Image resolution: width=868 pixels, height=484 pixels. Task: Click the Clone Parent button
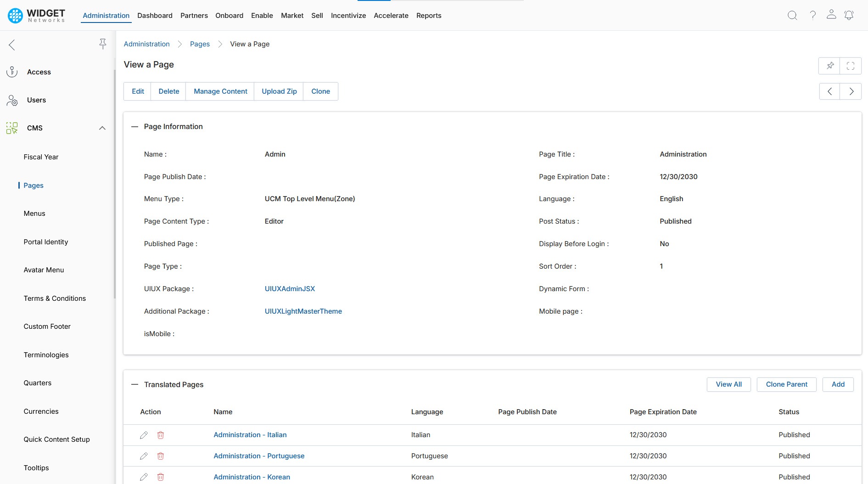tap(786, 384)
